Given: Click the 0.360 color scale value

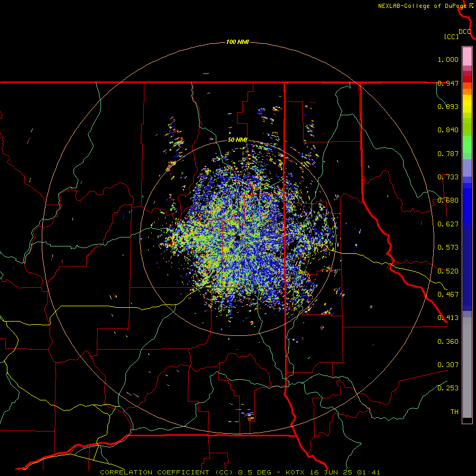Looking at the screenshot, I should (448, 342).
